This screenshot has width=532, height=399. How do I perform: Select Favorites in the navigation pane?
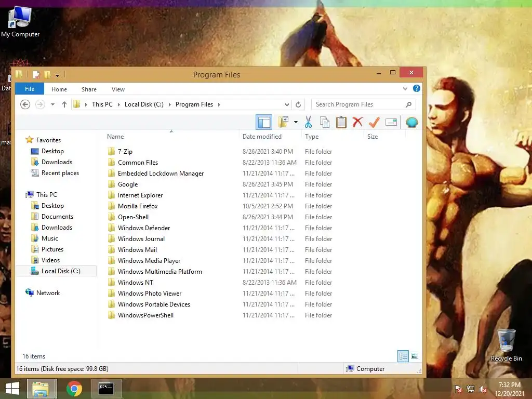coord(48,140)
